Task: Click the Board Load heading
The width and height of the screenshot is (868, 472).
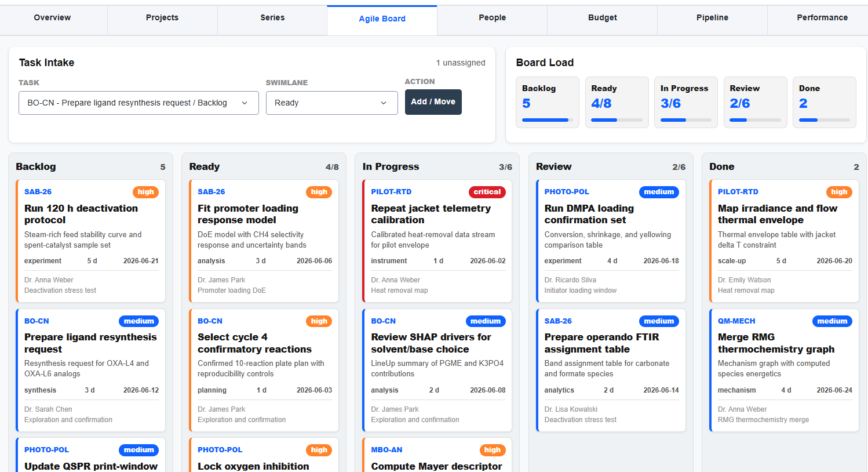Action: tap(545, 63)
